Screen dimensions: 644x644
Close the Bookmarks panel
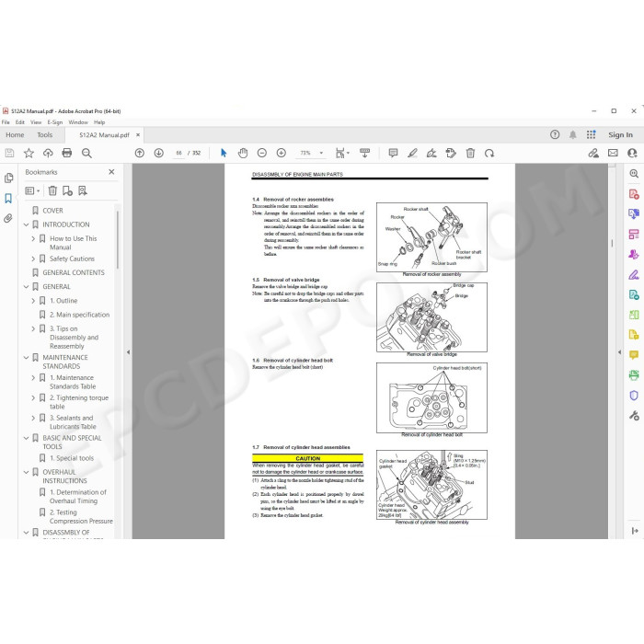[x=111, y=172]
